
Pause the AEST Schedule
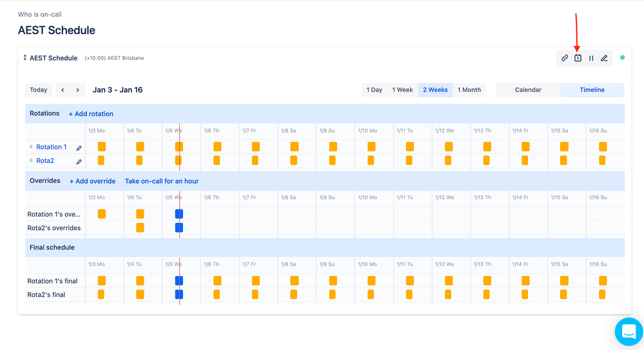(591, 58)
